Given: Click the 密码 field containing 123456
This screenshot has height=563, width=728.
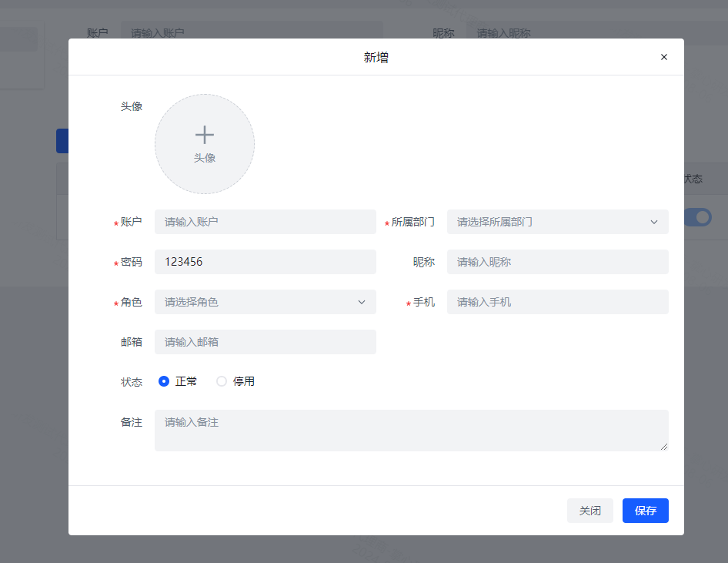Looking at the screenshot, I should click(265, 262).
